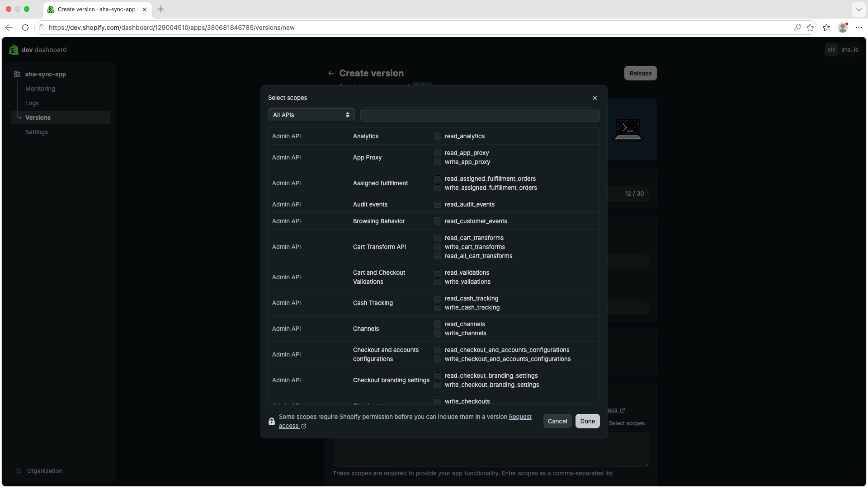The image size is (868, 488).
Task: Enable write_checkout_and_accounts_configurations scope
Action: coord(438,359)
